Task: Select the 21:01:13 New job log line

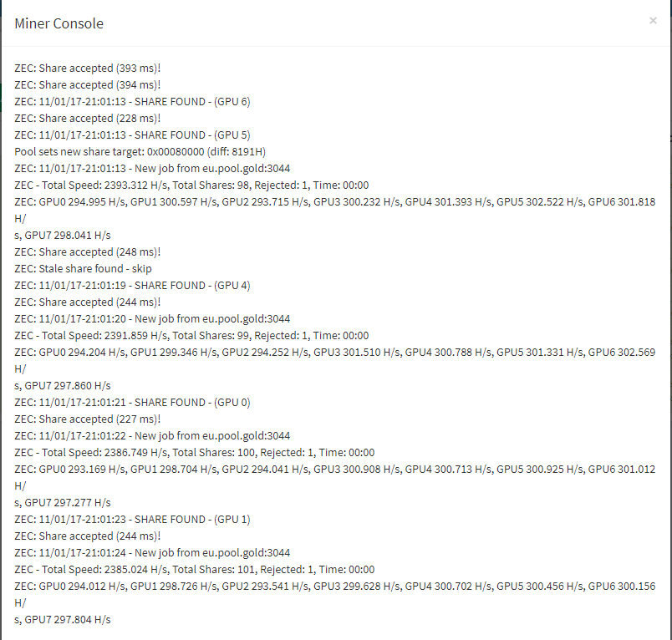Action: click(152, 168)
